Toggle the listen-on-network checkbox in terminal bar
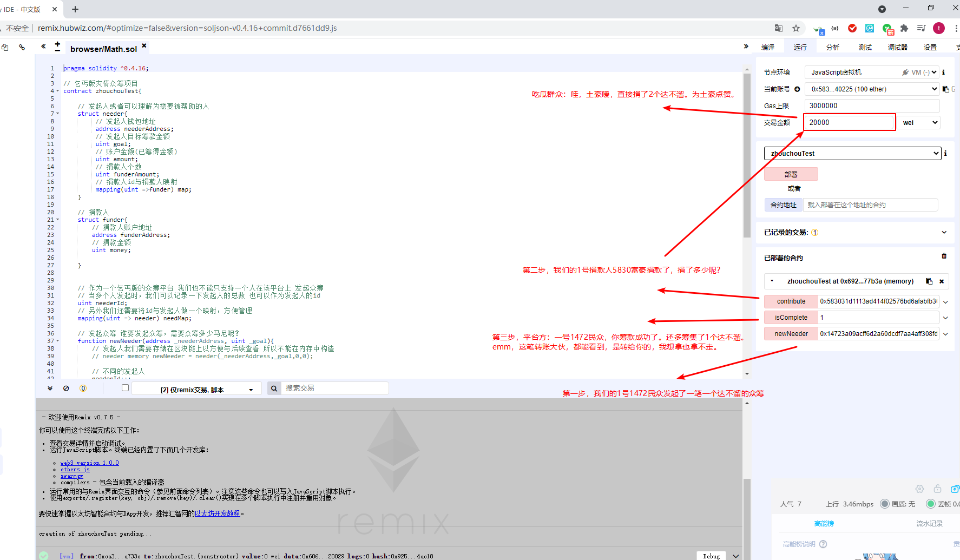960x560 pixels. pos(125,388)
